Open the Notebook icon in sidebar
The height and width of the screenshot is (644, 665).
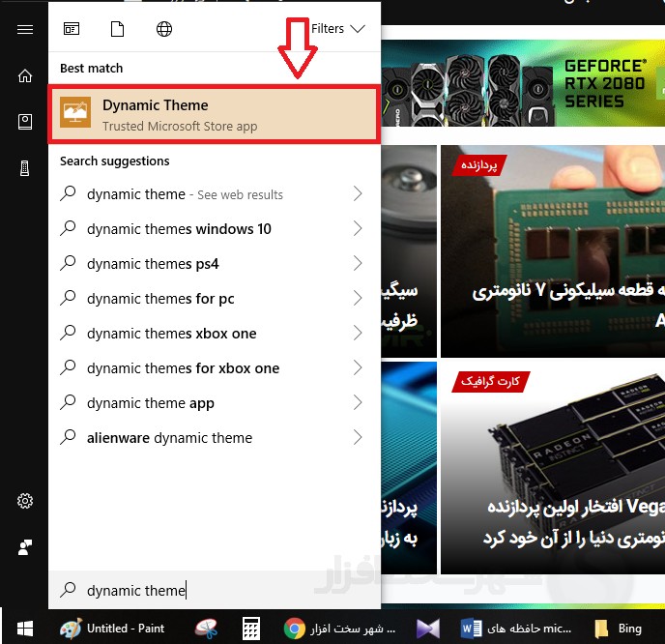click(x=25, y=122)
